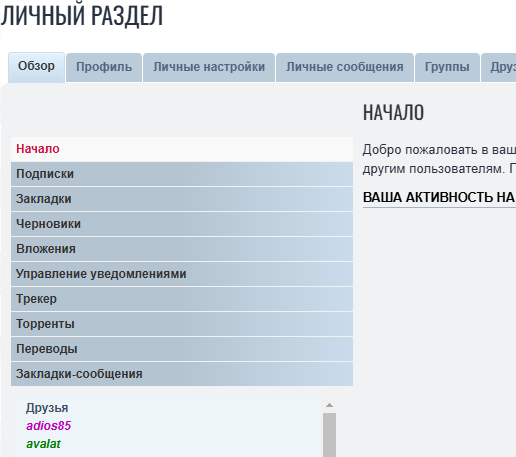Screen dimensions: 516x457
Task: Open Закладки in the sidebar
Action: pyautogui.click(x=182, y=199)
